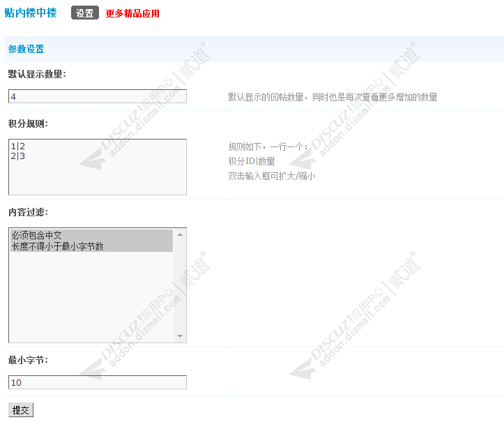Select the 长度不得小于最小字节数 filter option
This screenshot has width=504, height=429.
[91, 246]
